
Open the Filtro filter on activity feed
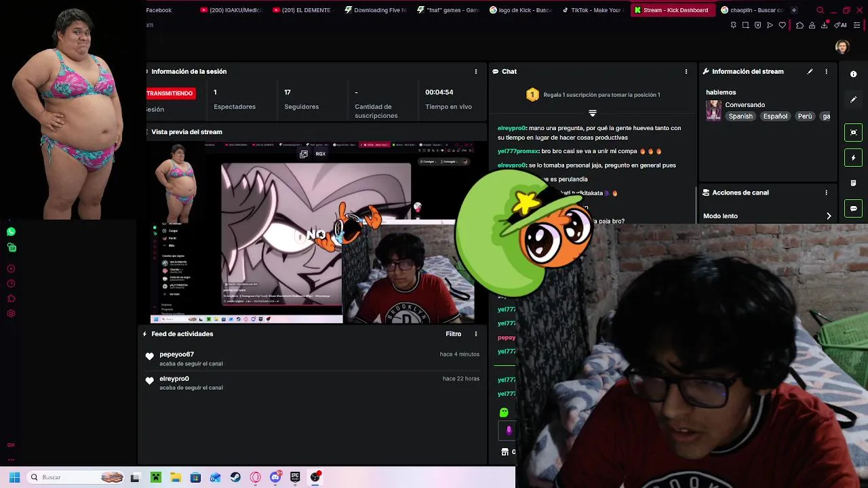pyautogui.click(x=454, y=333)
